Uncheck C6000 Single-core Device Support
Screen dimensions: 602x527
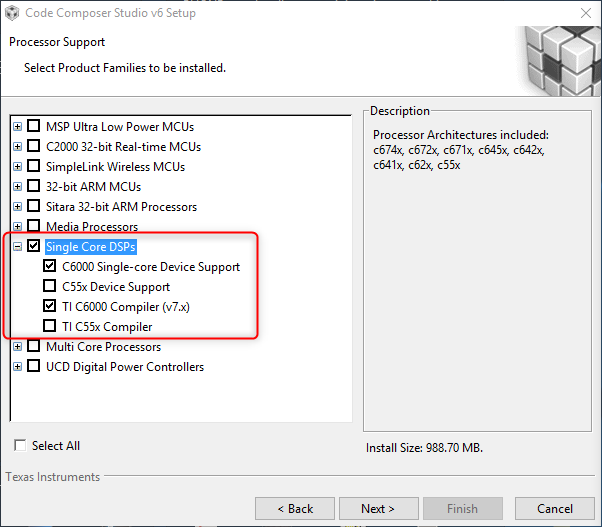[x=50, y=266]
